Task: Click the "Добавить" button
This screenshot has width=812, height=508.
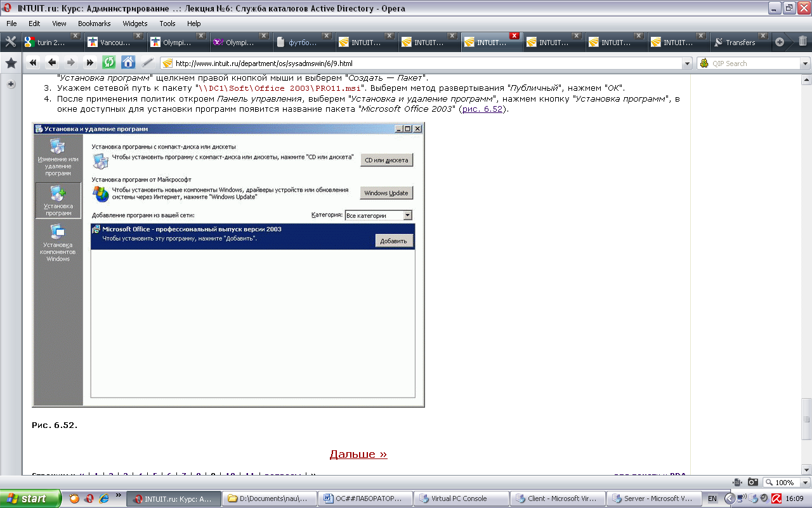Action: 394,241
